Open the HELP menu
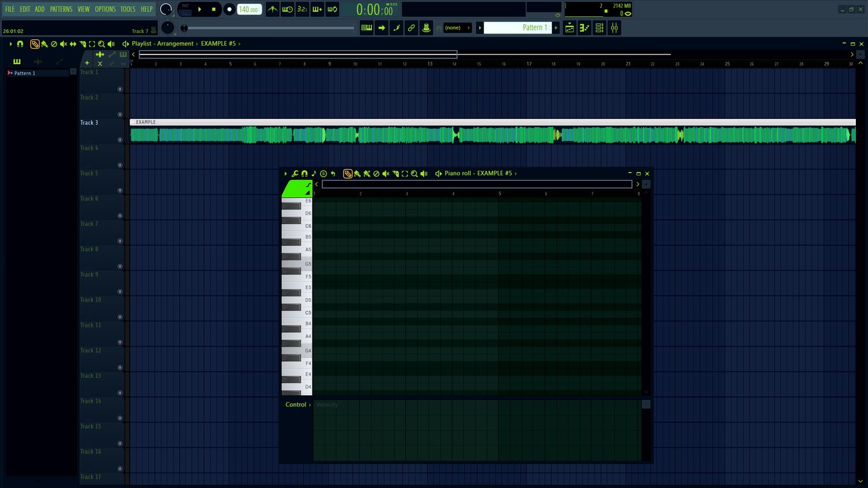 point(147,9)
